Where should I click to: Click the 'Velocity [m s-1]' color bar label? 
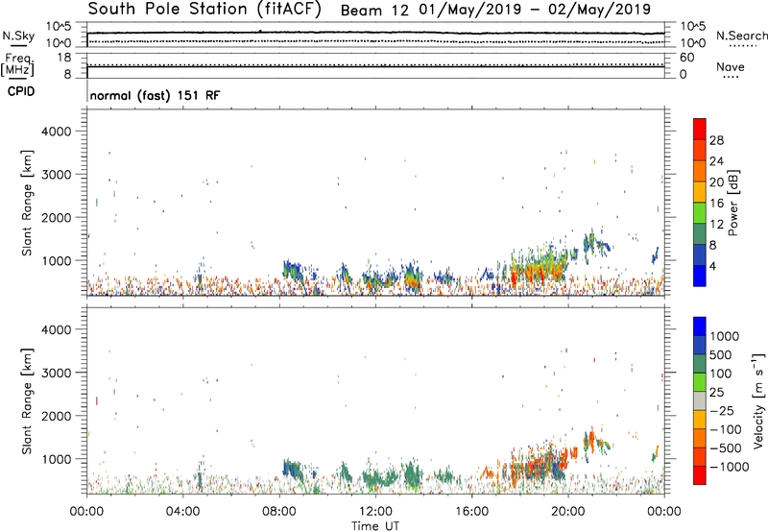point(758,400)
